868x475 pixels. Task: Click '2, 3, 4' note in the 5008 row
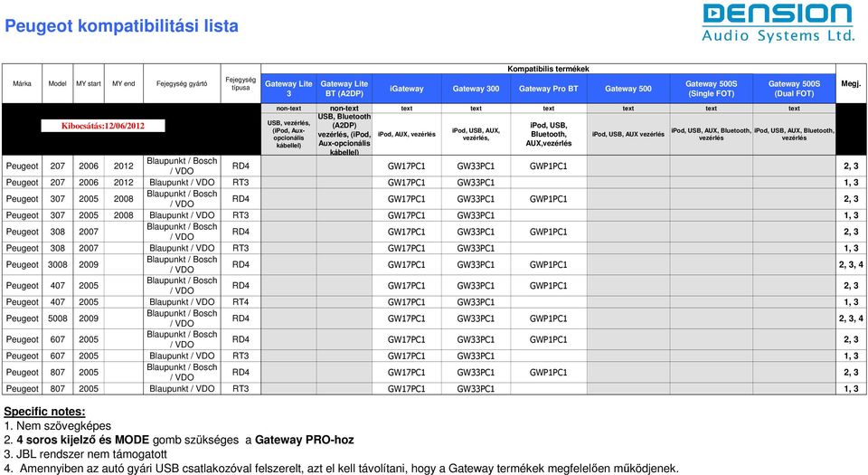[851, 318]
